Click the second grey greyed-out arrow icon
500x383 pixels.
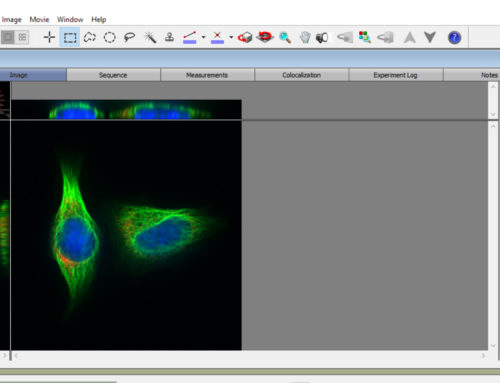(385, 37)
